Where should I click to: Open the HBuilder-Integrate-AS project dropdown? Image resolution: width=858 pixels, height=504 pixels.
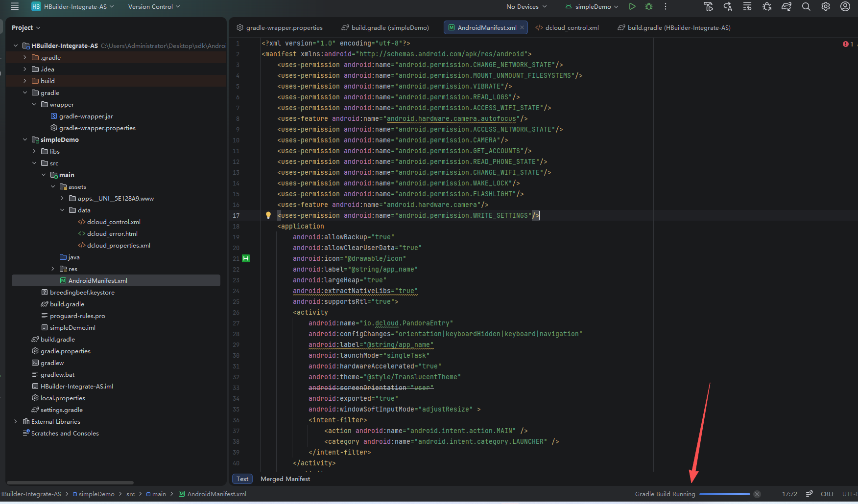pos(78,6)
